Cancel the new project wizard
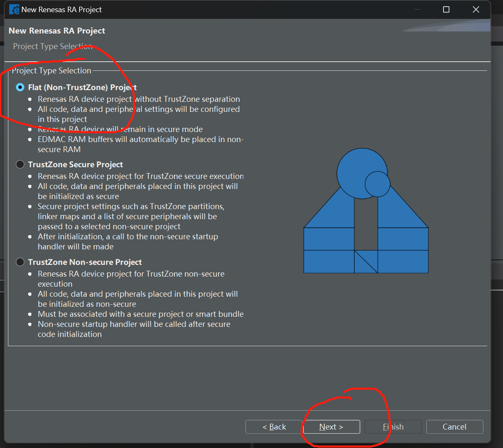Image resolution: width=503 pixels, height=448 pixels. click(x=454, y=427)
